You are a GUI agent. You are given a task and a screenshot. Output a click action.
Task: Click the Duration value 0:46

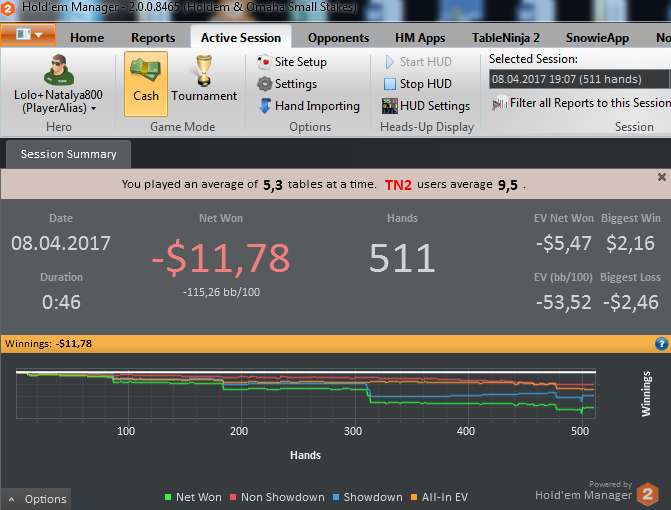[61, 302]
